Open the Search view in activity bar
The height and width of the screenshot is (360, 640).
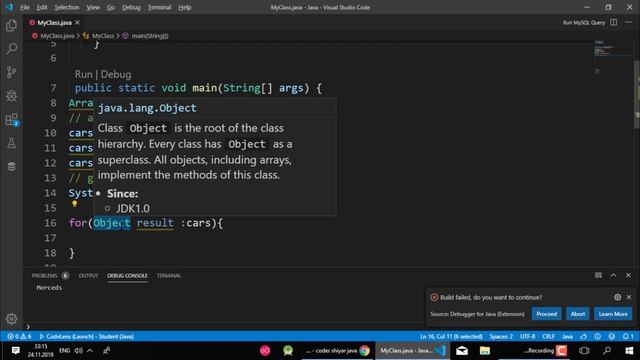tap(11, 49)
